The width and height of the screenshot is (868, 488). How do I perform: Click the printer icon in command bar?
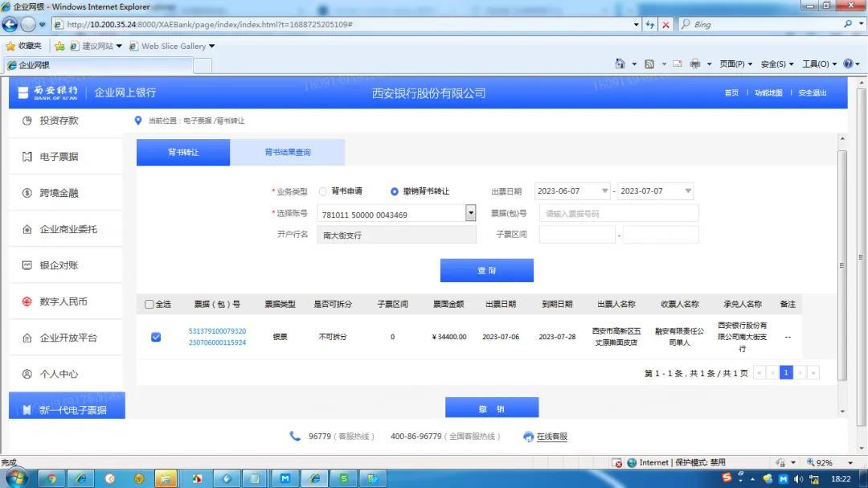pyautogui.click(x=695, y=64)
